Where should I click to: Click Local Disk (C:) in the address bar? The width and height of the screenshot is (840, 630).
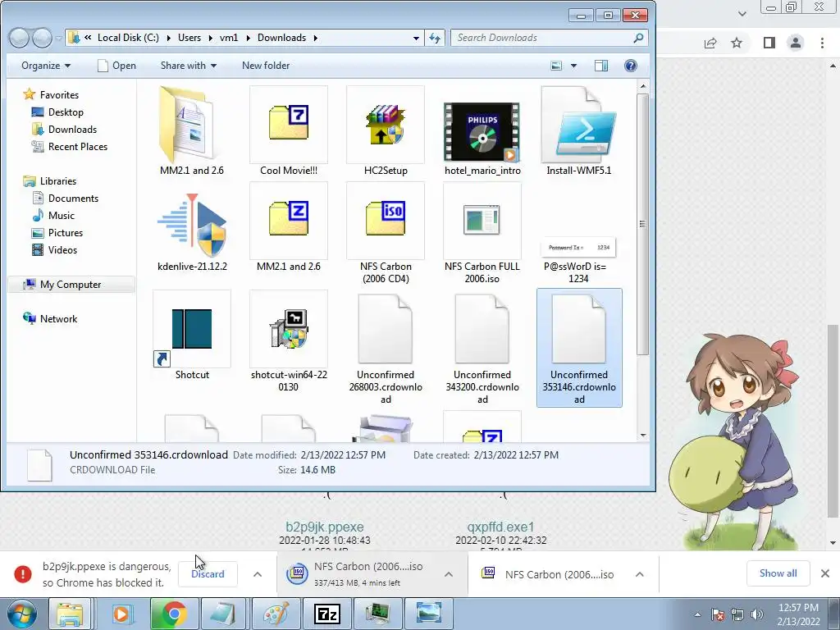click(x=128, y=38)
